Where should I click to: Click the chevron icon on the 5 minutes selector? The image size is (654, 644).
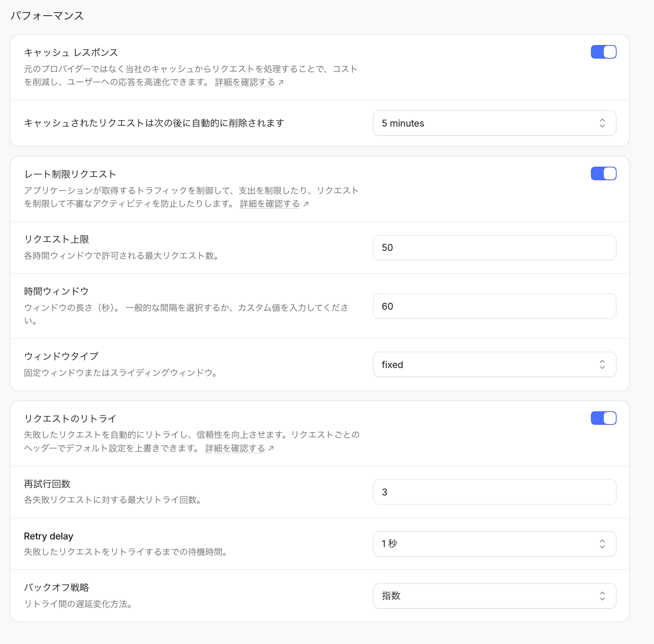[x=602, y=123]
